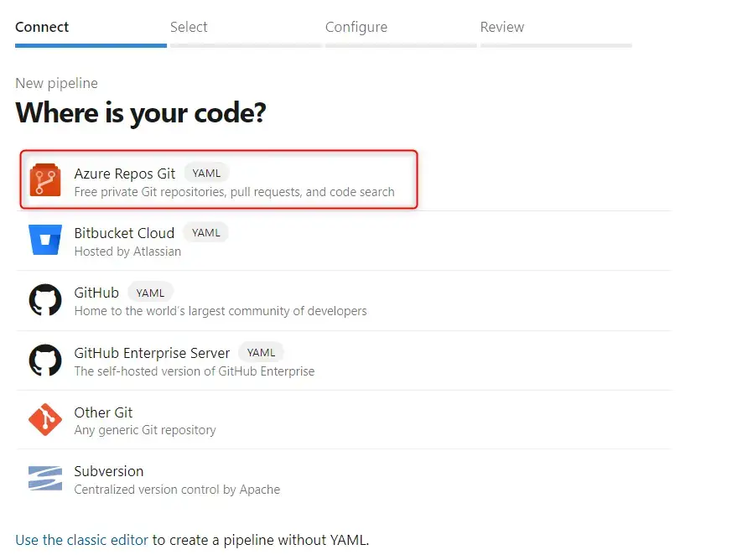Click 'Hosted by Atlassian' text

point(127,251)
